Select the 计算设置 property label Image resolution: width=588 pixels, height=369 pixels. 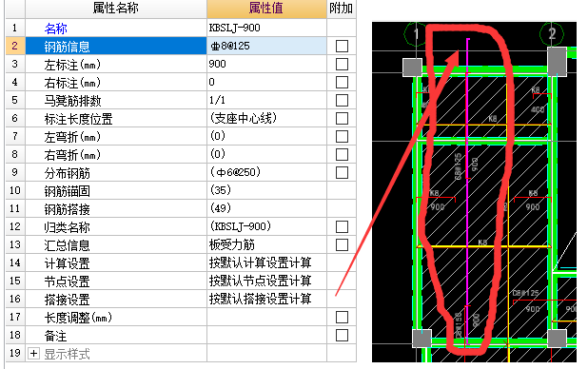tap(68, 263)
